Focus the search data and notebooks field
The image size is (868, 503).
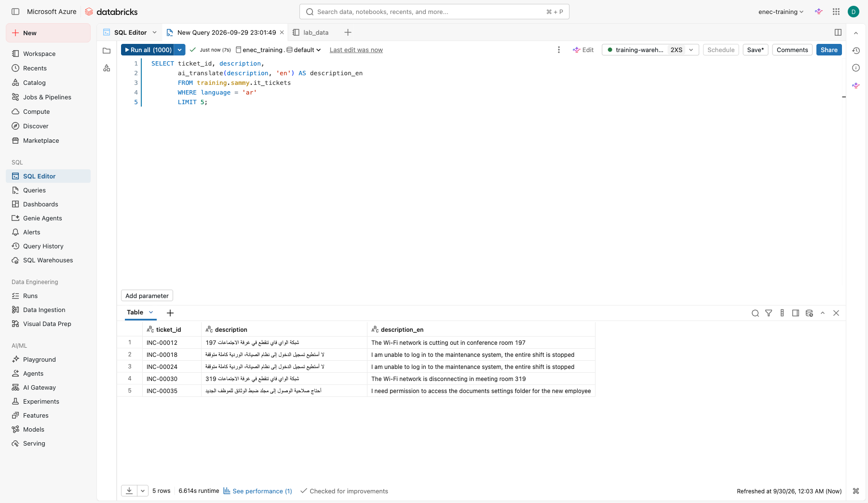(434, 12)
